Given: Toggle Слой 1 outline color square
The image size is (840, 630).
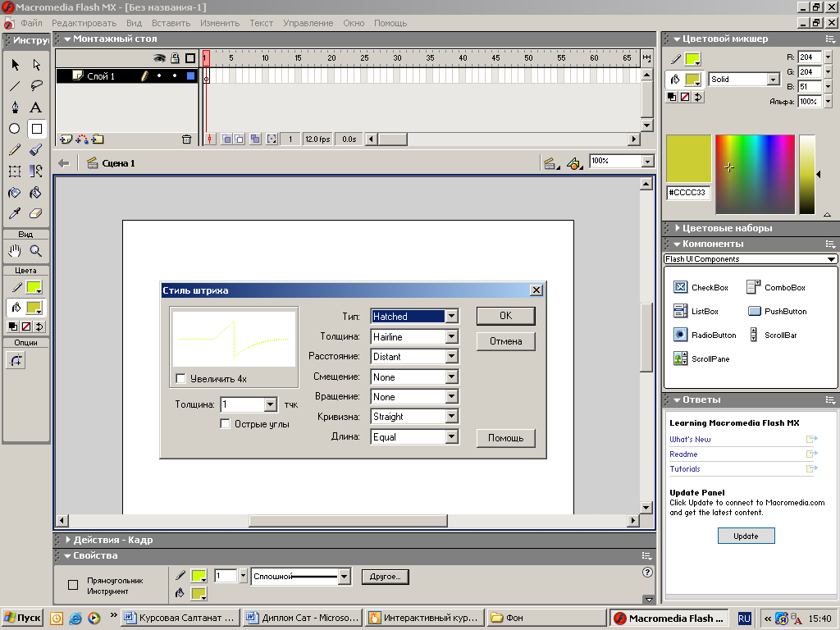Looking at the screenshot, I should point(190,76).
